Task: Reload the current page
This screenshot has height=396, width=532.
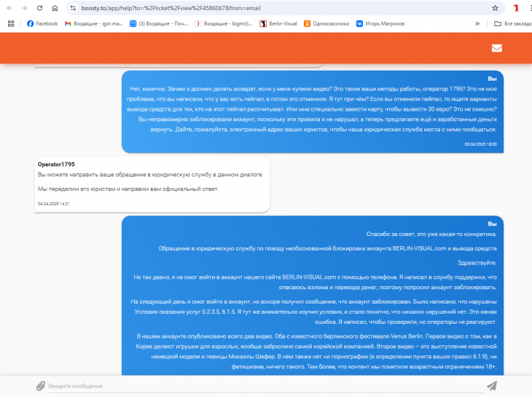Action: point(39,8)
